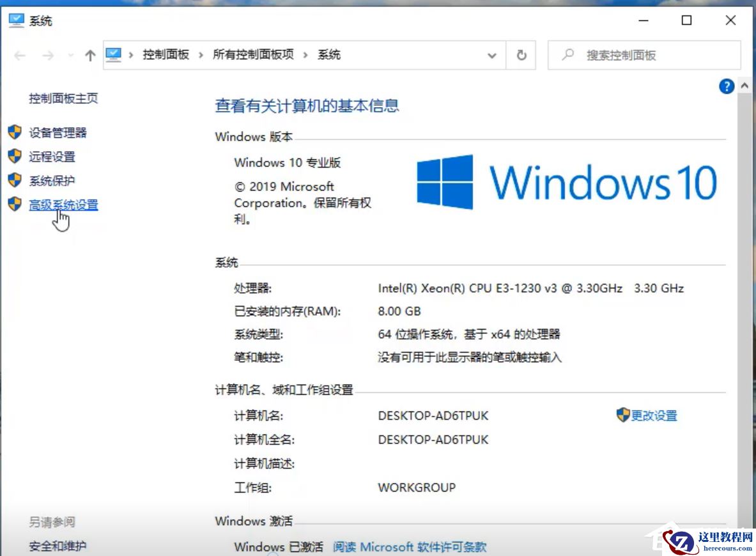Click the shield icon next to 更改设置
756x556 pixels.
[622, 415]
